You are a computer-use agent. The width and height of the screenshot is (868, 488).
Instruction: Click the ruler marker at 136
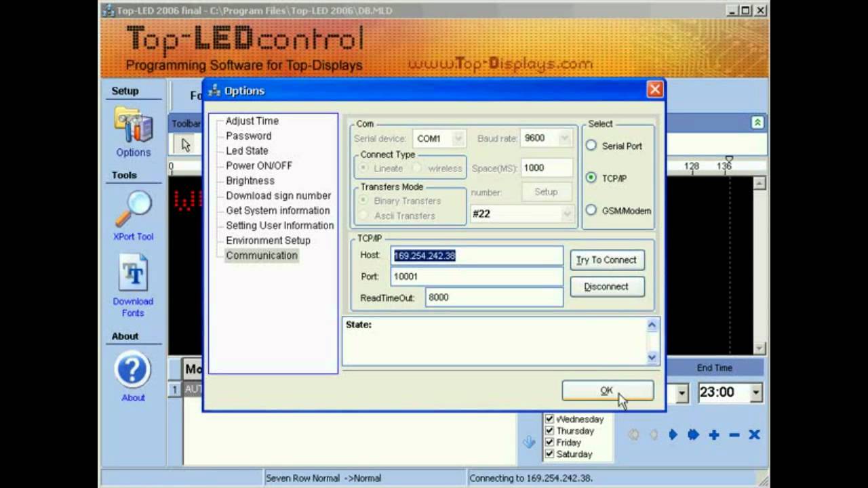click(729, 160)
